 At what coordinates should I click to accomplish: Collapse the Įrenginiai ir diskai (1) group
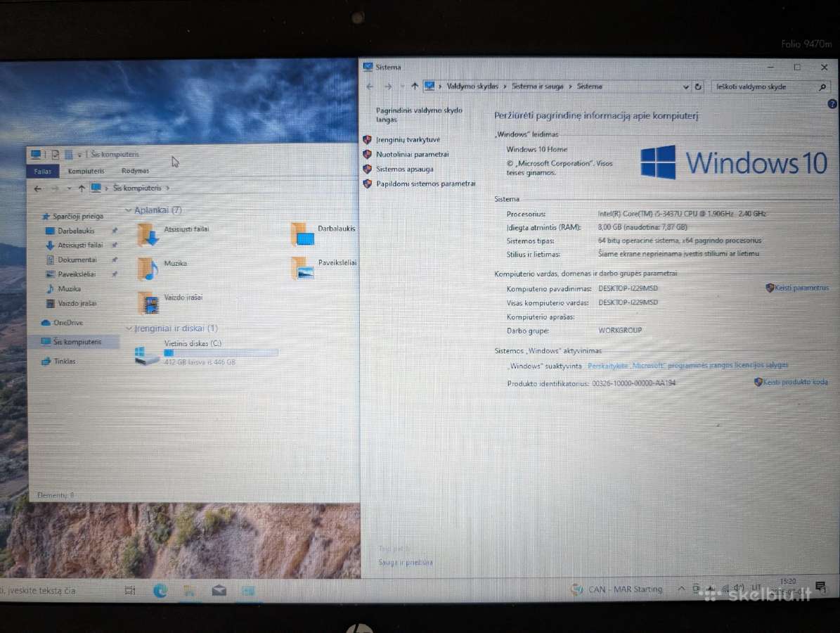tap(128, 328)
